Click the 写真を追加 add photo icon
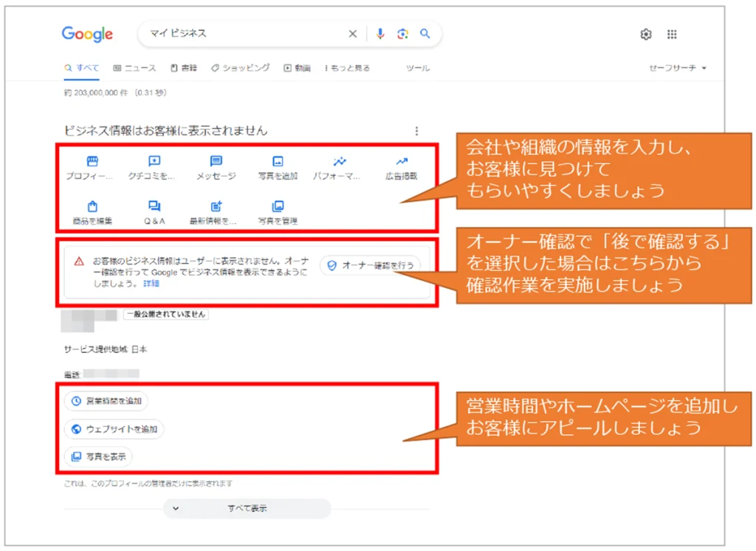 (x=278, y=161)
